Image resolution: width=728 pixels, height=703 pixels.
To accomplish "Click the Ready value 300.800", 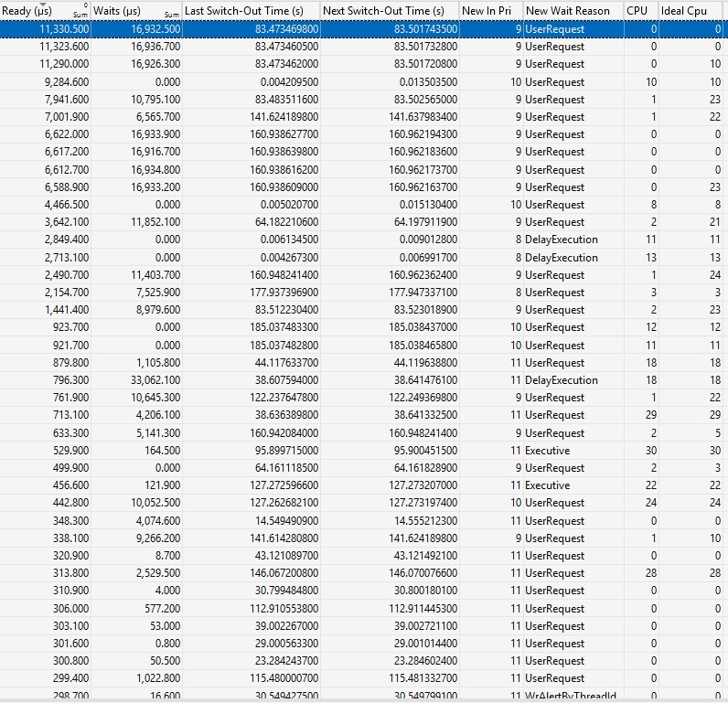I will pos(70,661).
